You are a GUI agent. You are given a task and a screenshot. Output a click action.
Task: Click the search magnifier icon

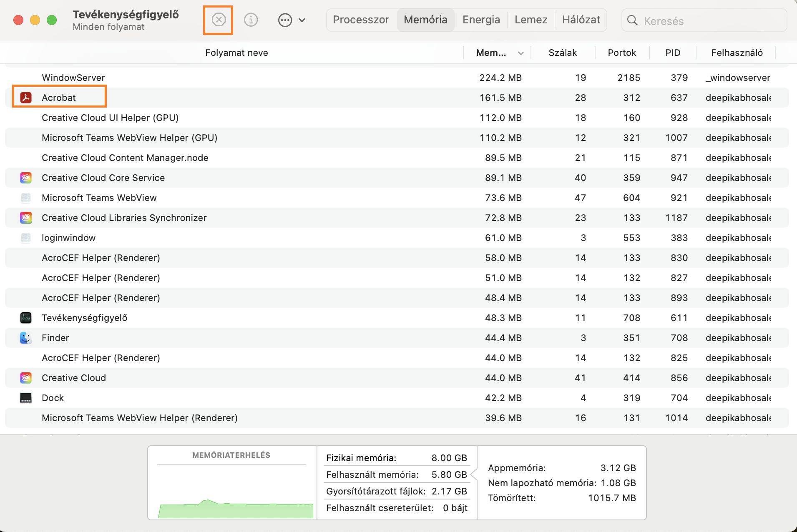click(632, 20)
